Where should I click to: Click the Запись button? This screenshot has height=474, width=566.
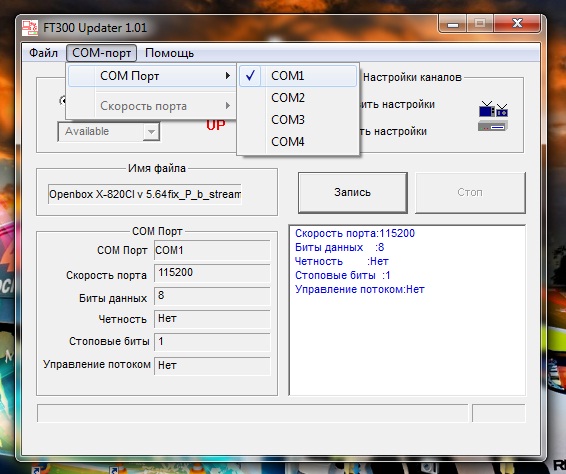[353, 192]
